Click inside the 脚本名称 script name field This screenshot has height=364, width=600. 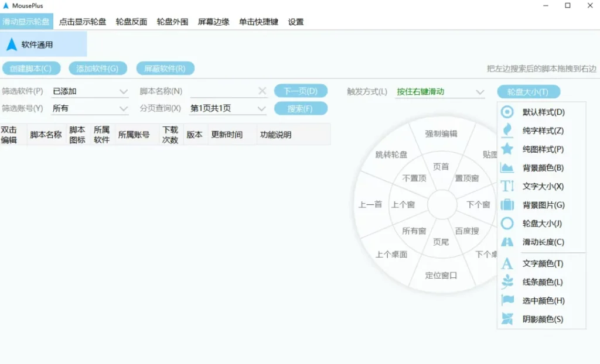[223, 91]
